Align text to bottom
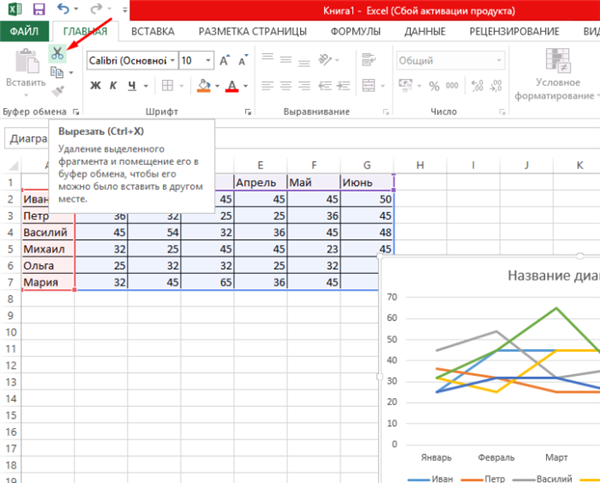Viewport: 600px width, 483px height. click(x=304, y=62)
